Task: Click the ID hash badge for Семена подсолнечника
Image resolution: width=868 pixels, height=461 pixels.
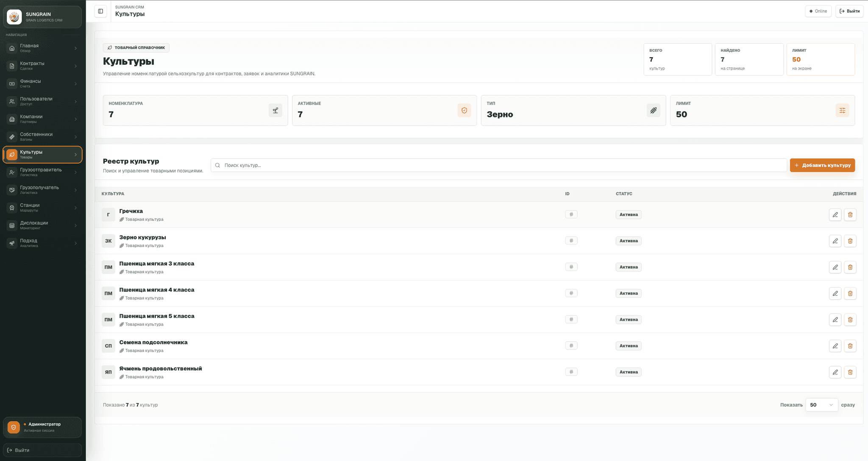Action: coord(571,346)
